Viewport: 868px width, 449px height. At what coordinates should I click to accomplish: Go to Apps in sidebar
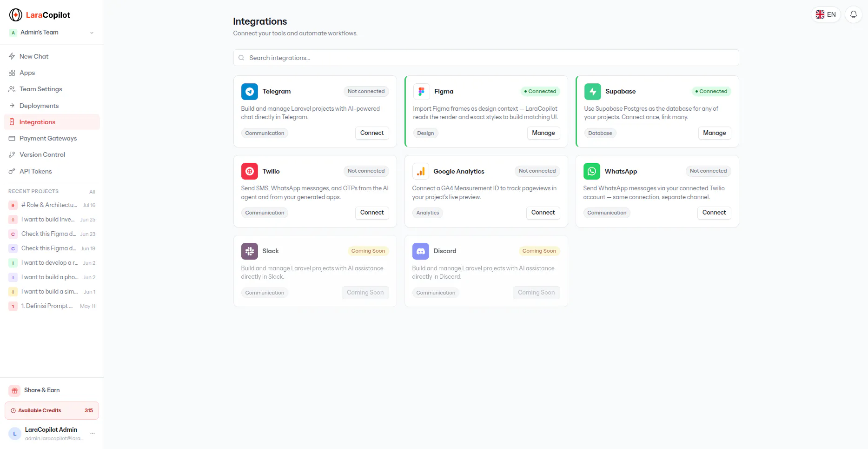(x=52, y=73)
